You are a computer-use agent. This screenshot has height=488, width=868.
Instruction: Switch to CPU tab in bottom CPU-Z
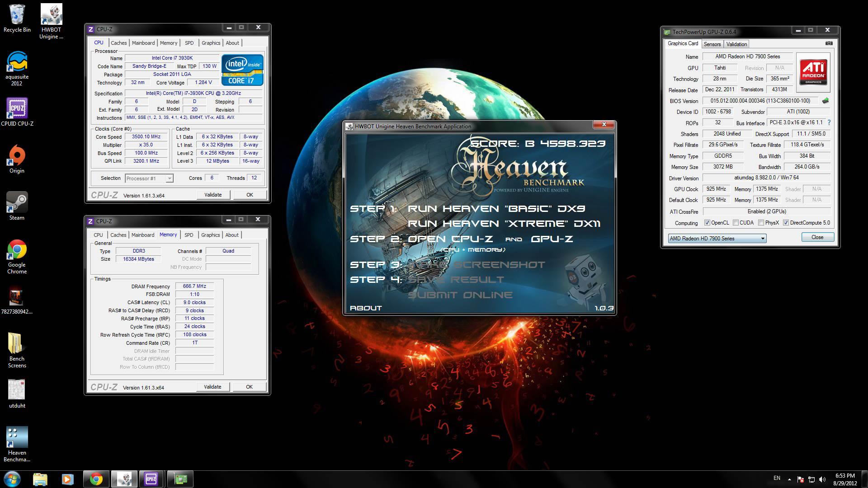98,235
